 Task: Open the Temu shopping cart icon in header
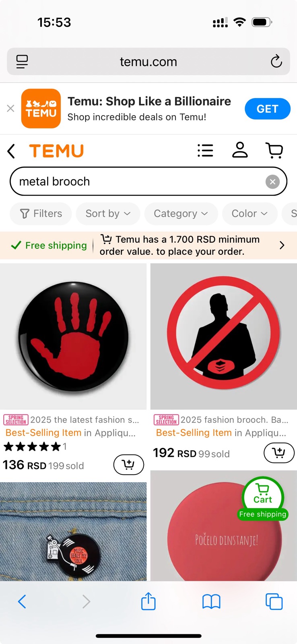275,151
